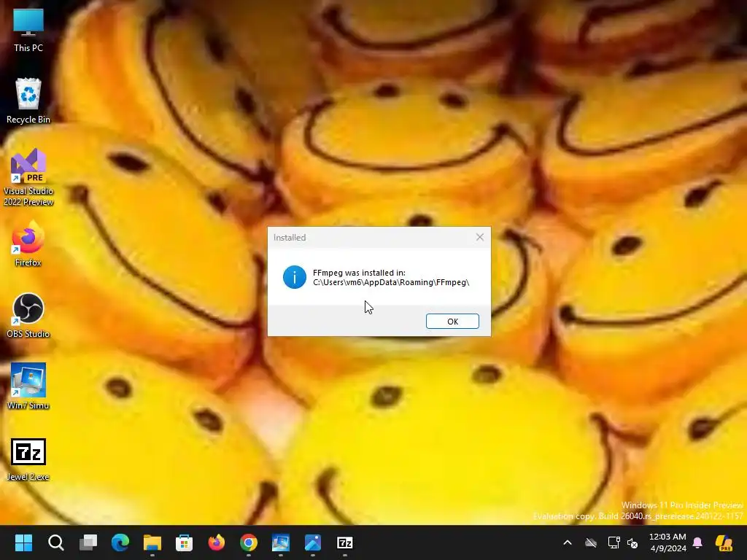Open network status tray icon
The image size is (747, 560).
(614, 542)
